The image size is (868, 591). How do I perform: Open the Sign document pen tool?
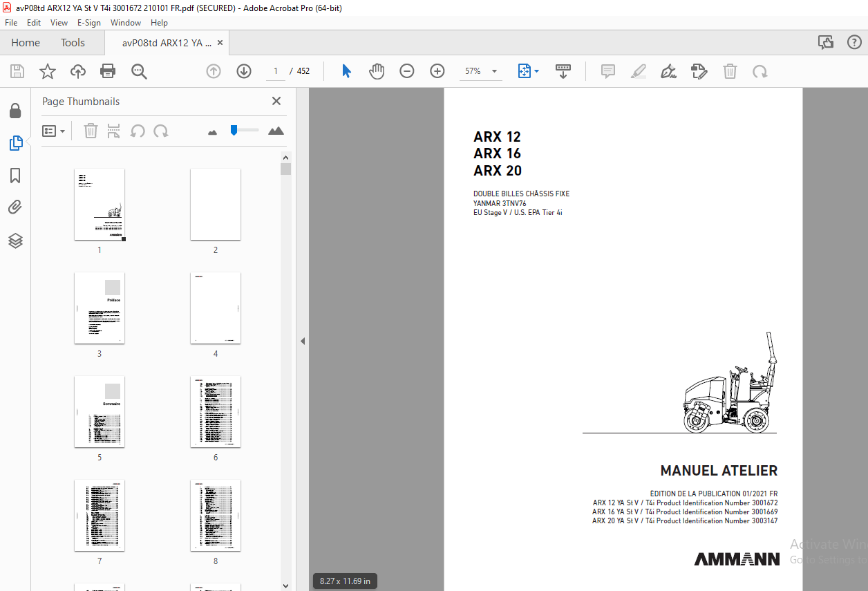[x=668, y=71]
